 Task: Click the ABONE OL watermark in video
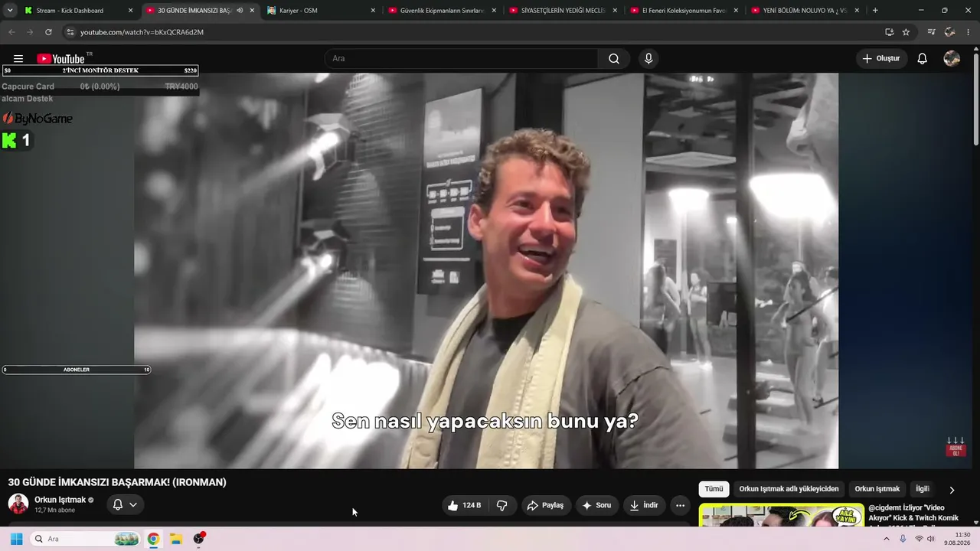tap(955, 448)
